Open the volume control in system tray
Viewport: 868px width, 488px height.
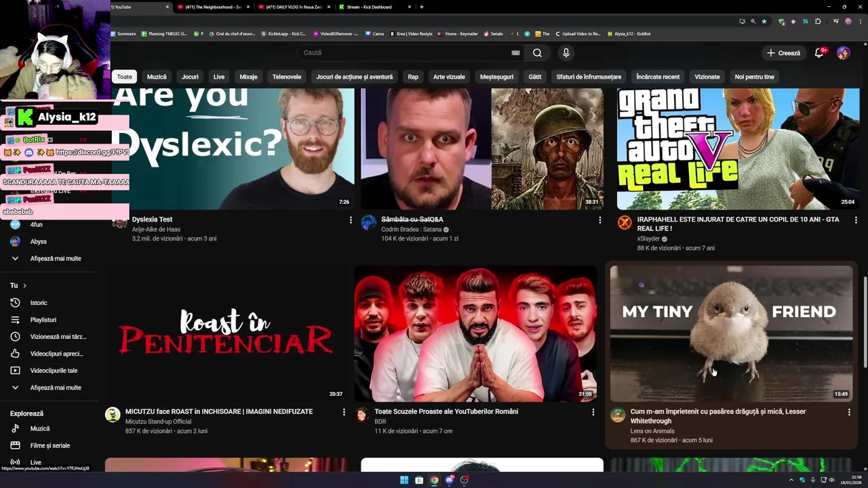coord(832,480)
